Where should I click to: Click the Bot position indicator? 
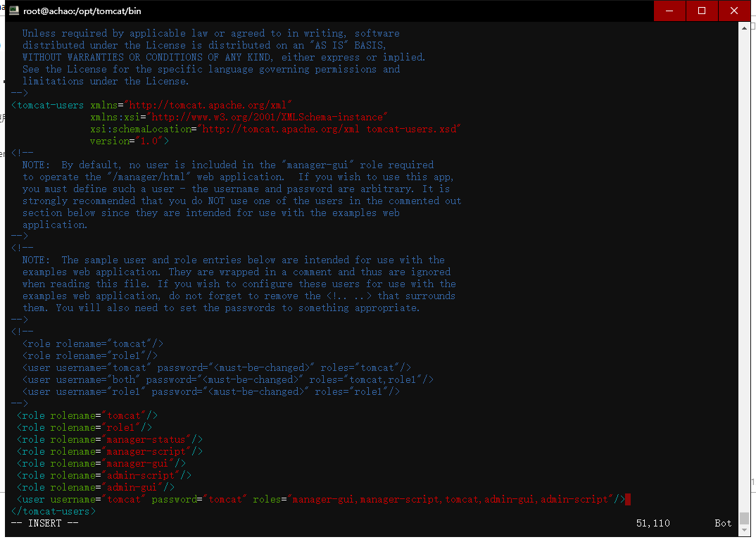coord(723,523)
